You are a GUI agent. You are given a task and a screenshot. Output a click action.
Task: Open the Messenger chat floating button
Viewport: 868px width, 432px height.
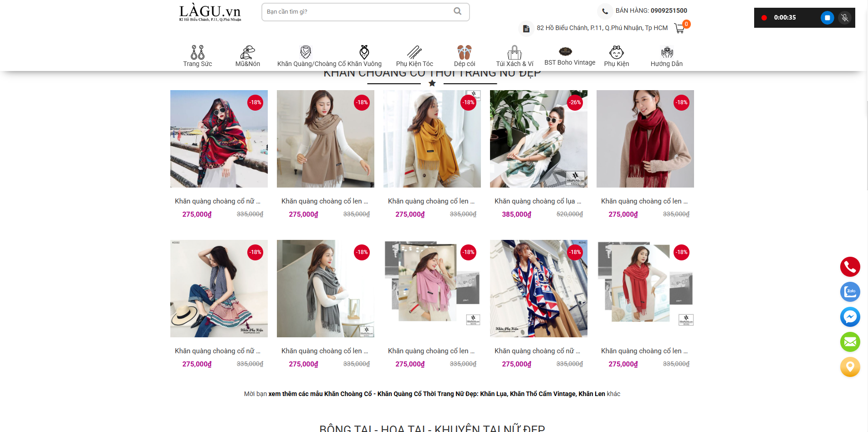coord(850,317)
